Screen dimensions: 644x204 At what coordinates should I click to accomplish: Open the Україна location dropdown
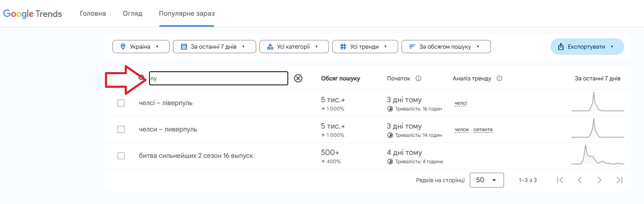pyautogui.click(x=141, y=47)
